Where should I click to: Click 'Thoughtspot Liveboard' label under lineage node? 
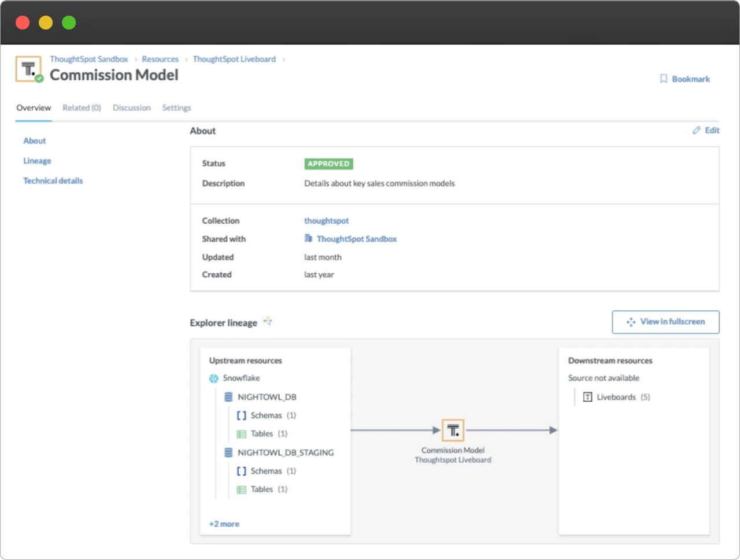(453, 460)
